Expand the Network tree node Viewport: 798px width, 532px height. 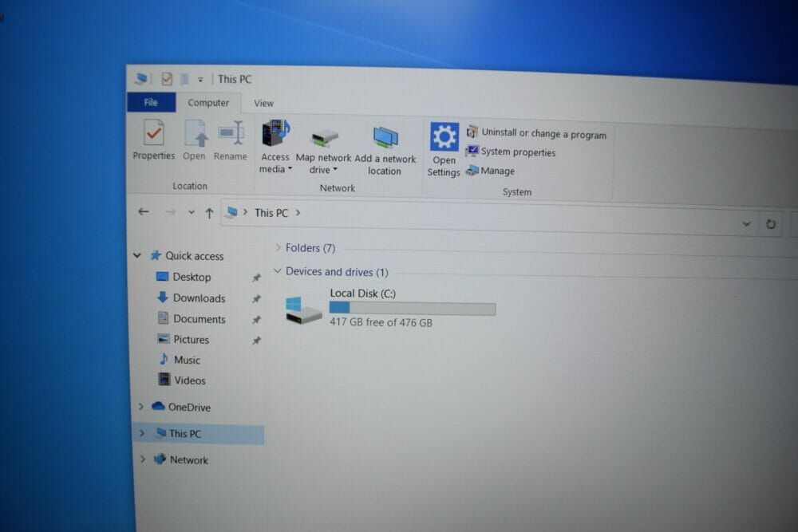pyautogui.click(x=143, y=459)
